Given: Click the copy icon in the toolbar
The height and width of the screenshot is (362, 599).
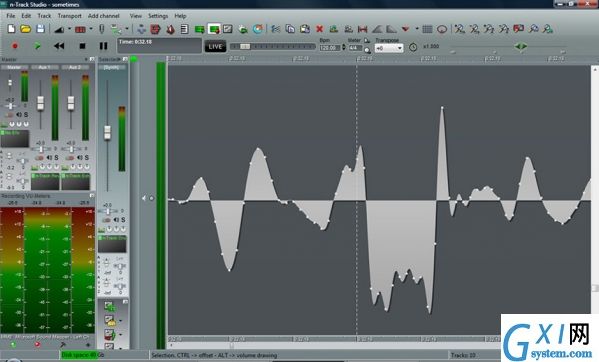Looking at the screenshot, I should click(x=290, y=29).
